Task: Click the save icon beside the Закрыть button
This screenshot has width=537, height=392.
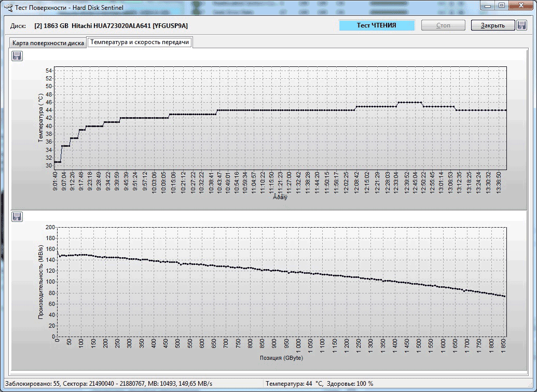Action: click(x=522, y=25)
